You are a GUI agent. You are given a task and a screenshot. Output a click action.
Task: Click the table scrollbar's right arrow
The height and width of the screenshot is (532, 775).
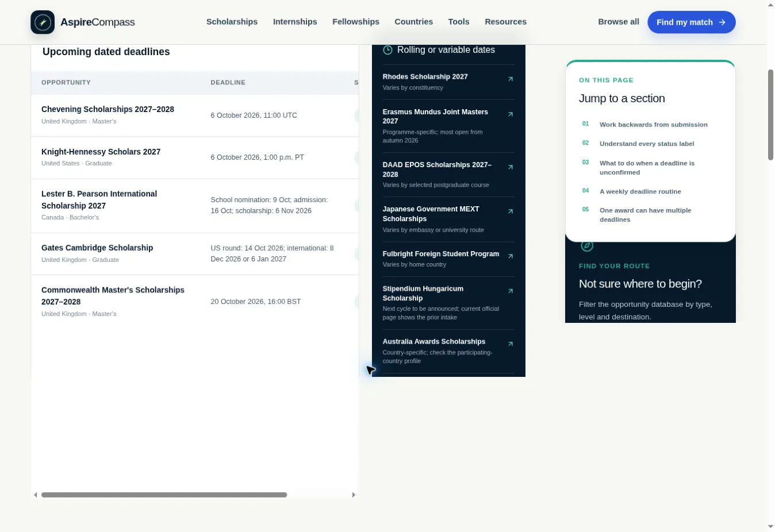354,495
